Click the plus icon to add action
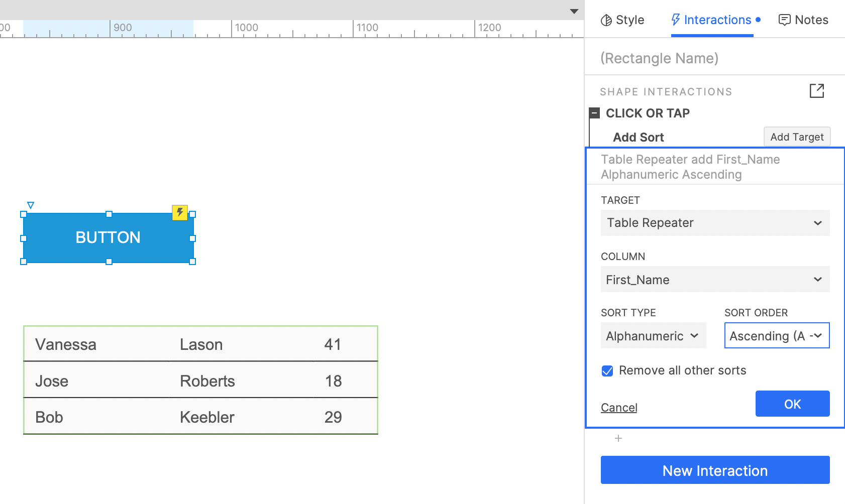This screenshot has width=845, height=504. pos(618,438)
